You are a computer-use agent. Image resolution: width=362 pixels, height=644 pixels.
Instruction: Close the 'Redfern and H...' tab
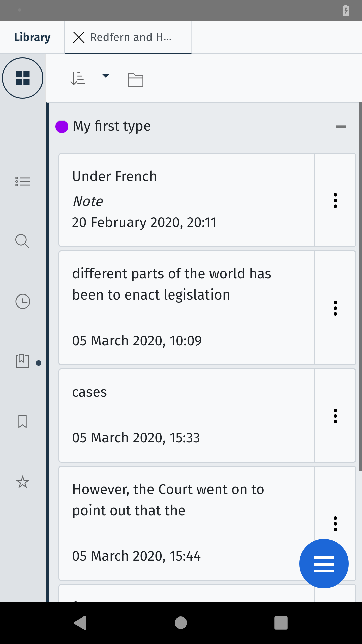pyautogui.click(x=79, y=37)
